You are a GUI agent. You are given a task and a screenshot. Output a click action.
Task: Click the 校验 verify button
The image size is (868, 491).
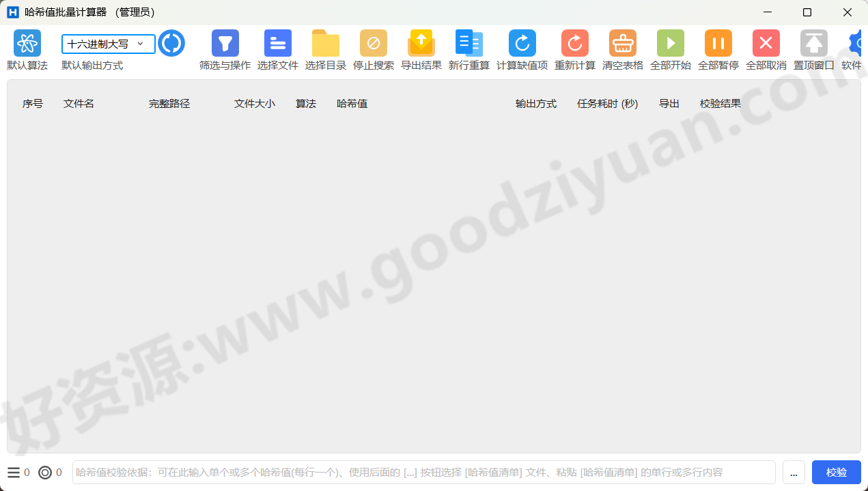click(x=836, y=472)
